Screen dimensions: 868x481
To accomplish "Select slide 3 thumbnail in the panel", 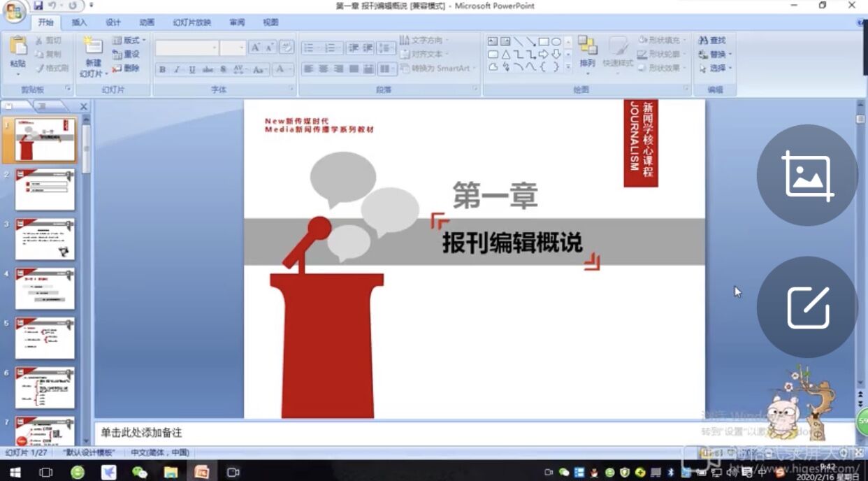I will (45, 239).
